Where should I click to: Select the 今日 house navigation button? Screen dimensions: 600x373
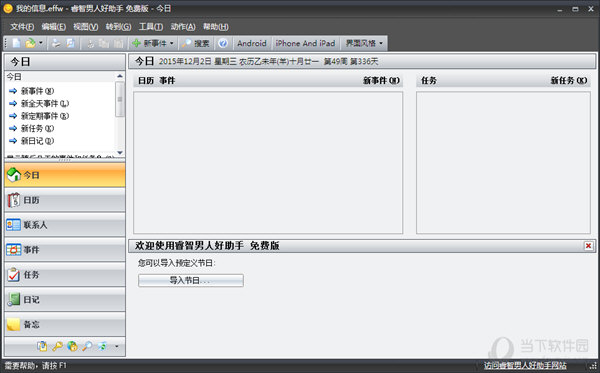pyautogui.click(x=65, y=175)
